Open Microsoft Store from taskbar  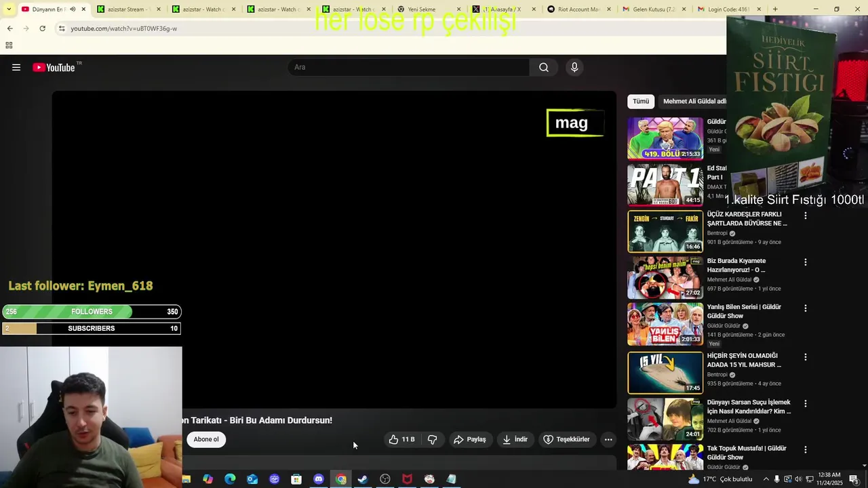tap(296, 479)
